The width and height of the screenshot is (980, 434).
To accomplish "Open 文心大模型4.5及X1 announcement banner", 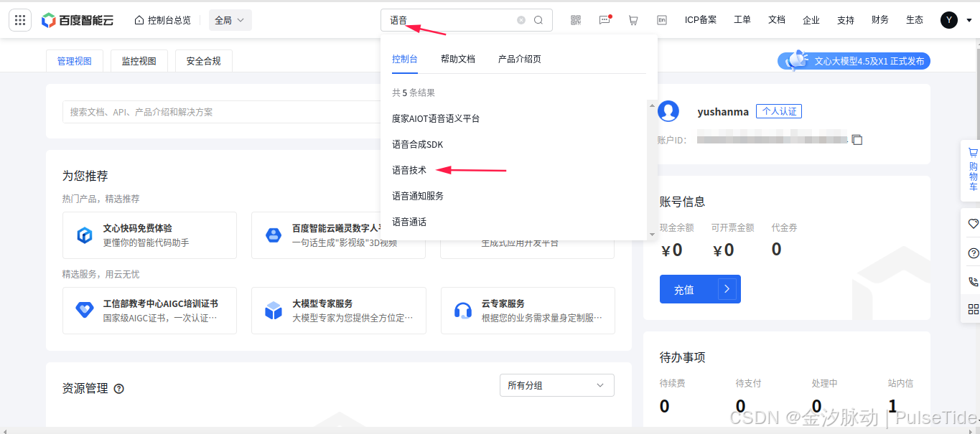I will [854, 61].
